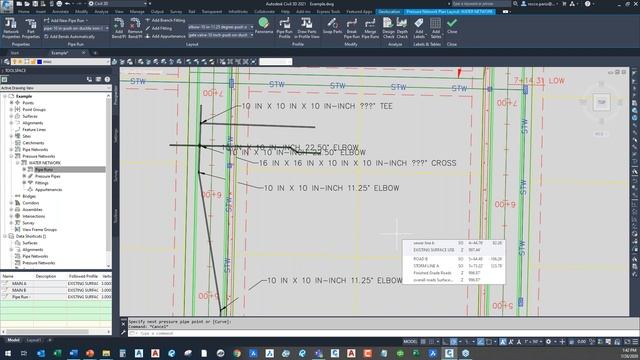Click Draw Parts in Profile View
Screen dimensions: 640x360
pyautogui.click(x=307, y=28)
